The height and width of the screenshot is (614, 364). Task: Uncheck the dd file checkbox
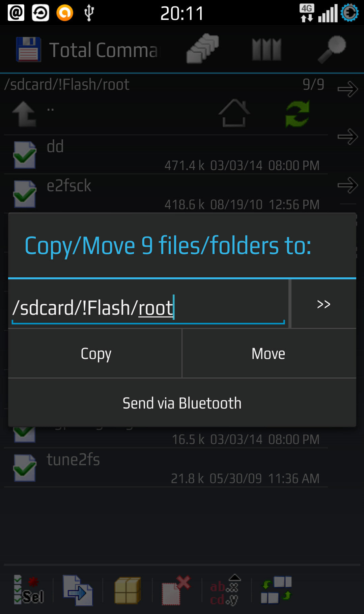click(25, 155)
